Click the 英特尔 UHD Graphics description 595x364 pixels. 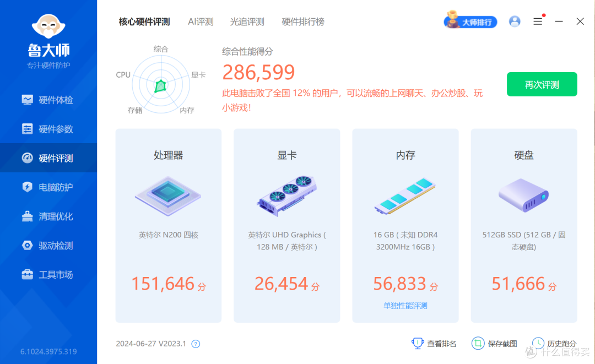287,241
